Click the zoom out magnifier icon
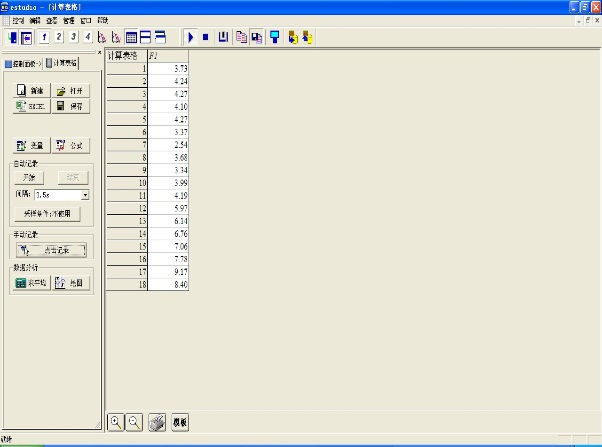The height and width of the screenshot is (447, 602). 133,422
